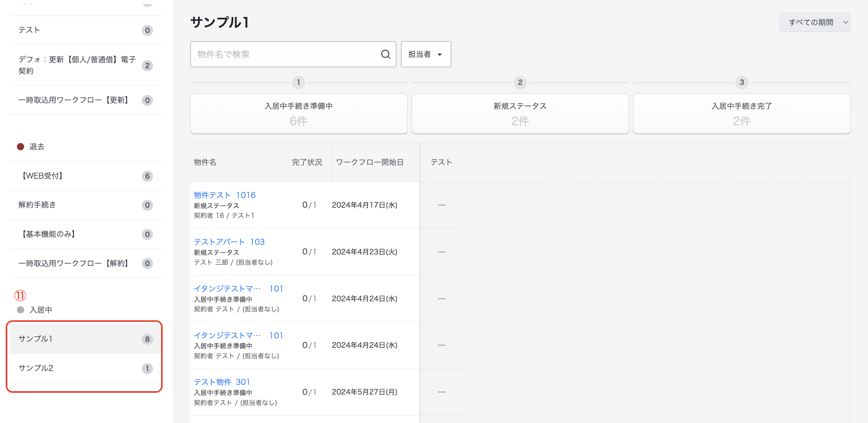This screenshot has width=868, height=423.
Task: Select the 入居中手続き完了 2件 status card
Action: click(x=741, y=114)
